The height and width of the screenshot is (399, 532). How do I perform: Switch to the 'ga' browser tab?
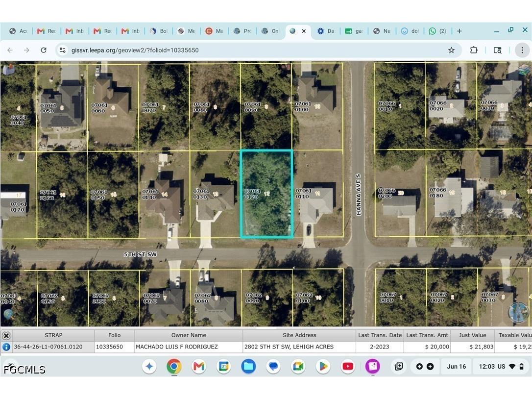[354, 31]
